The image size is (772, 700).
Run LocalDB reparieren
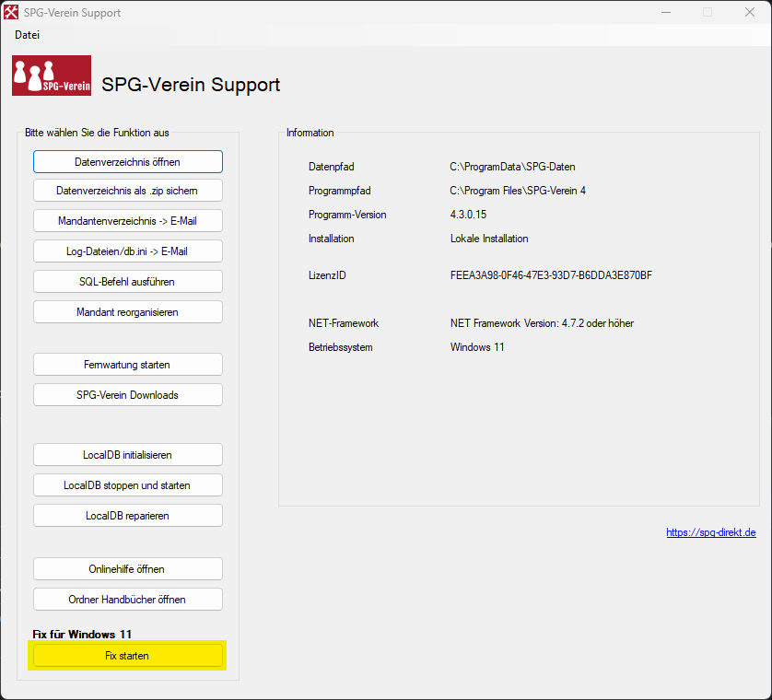[127, 516]
